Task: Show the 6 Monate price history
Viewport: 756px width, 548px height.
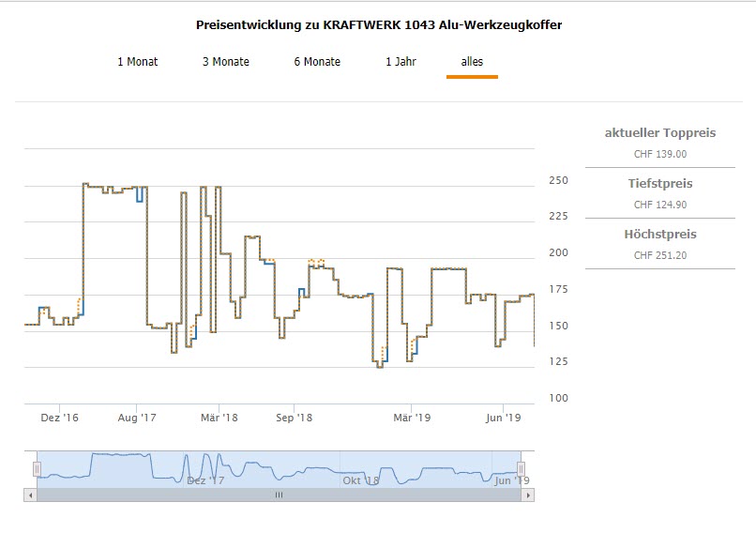Action: pyautogui.click(x=317, y=62)
